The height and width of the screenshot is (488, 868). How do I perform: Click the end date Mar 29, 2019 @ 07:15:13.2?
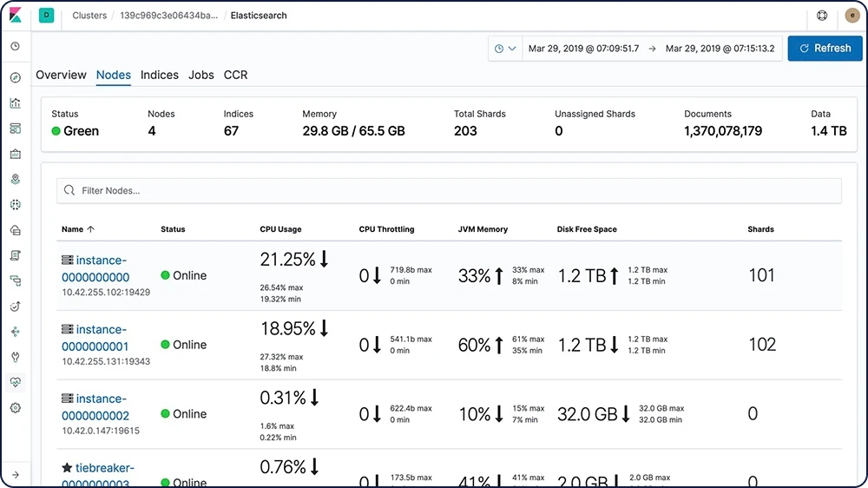[720, 49]
